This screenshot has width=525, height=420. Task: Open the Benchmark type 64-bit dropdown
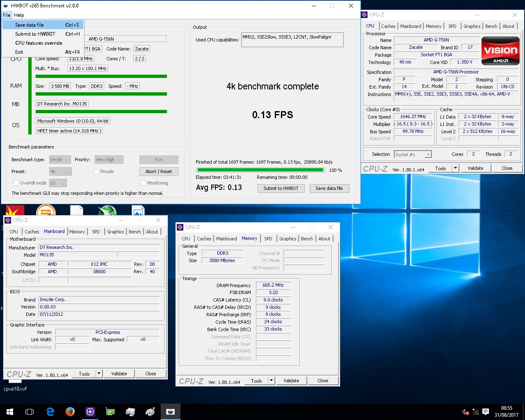click(x=60, y=160)
